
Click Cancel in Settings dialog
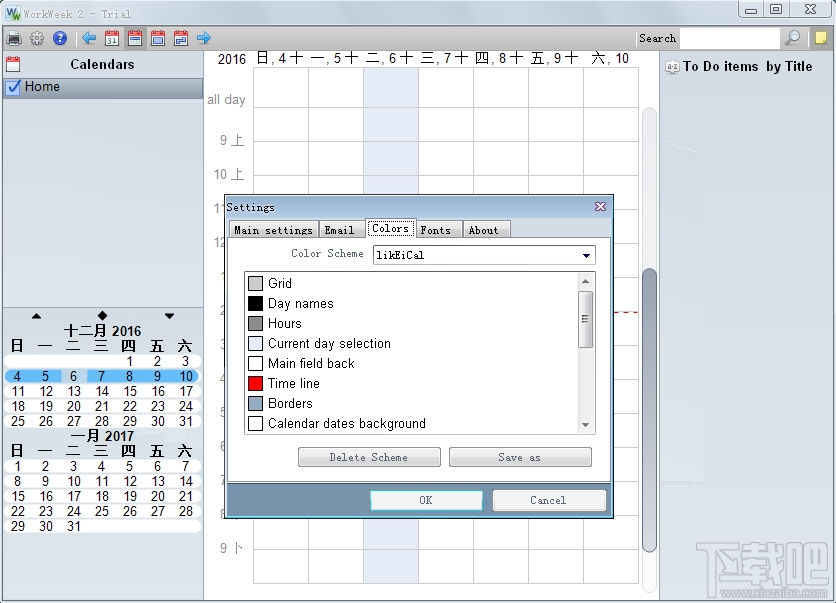coord(549,500)
